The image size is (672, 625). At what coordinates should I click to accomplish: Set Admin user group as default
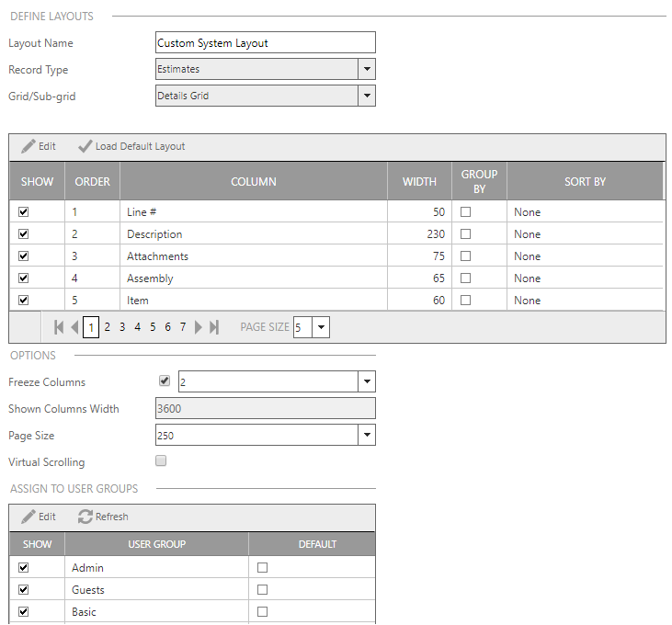[x=262, y=568]
